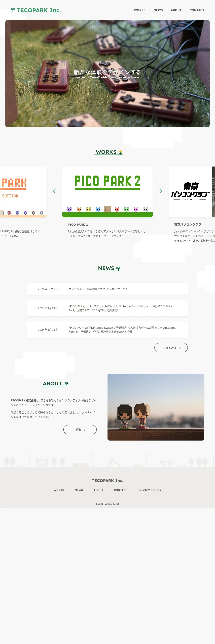The image size is (215, 644).
Task: Click the 2024年11月1日 date text
Action: point(48,289)
